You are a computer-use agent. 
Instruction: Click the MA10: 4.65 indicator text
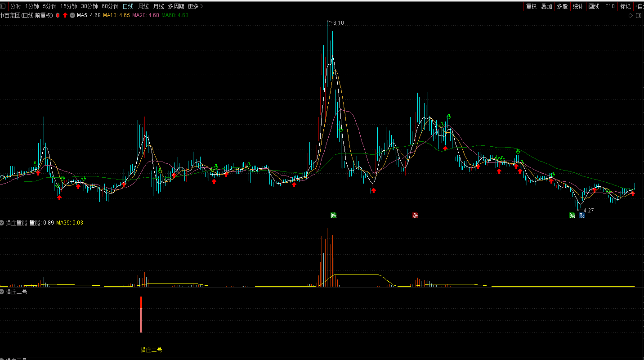tap(116, 15)
